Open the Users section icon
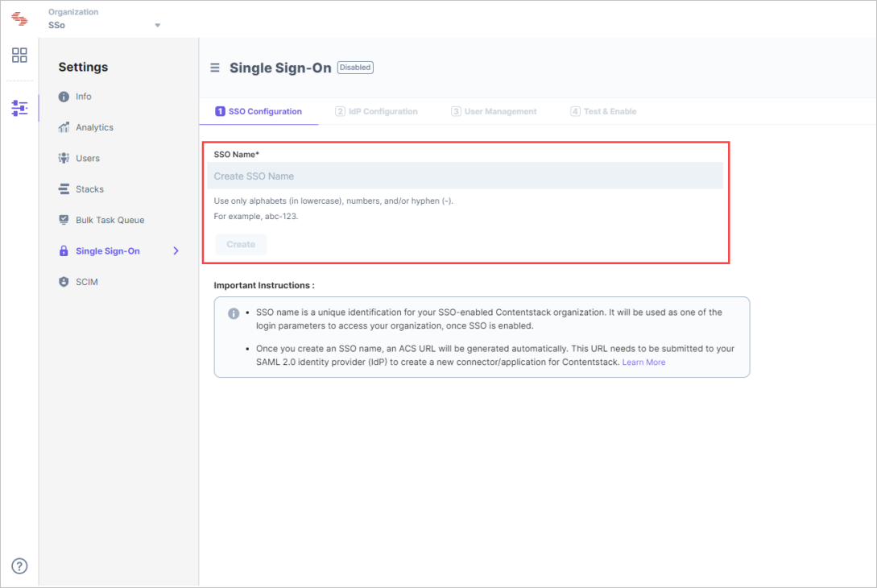The width and height of the screenshot is (877, 588). click(64, 158)
